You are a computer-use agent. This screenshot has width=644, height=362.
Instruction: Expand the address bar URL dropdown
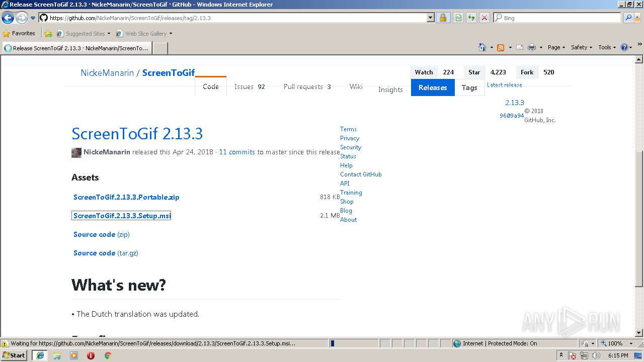point(430,18)
